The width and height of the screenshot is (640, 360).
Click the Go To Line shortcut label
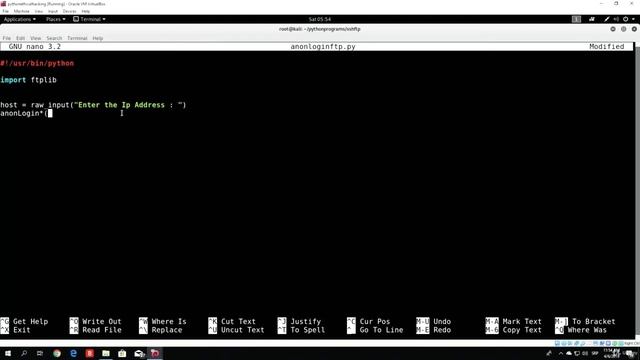click(x=381, y=330)
